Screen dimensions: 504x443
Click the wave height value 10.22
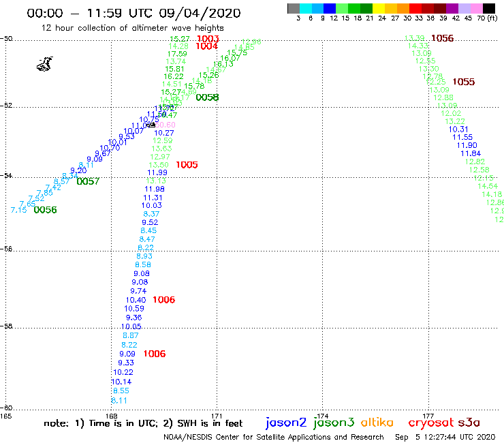[123, 372]
